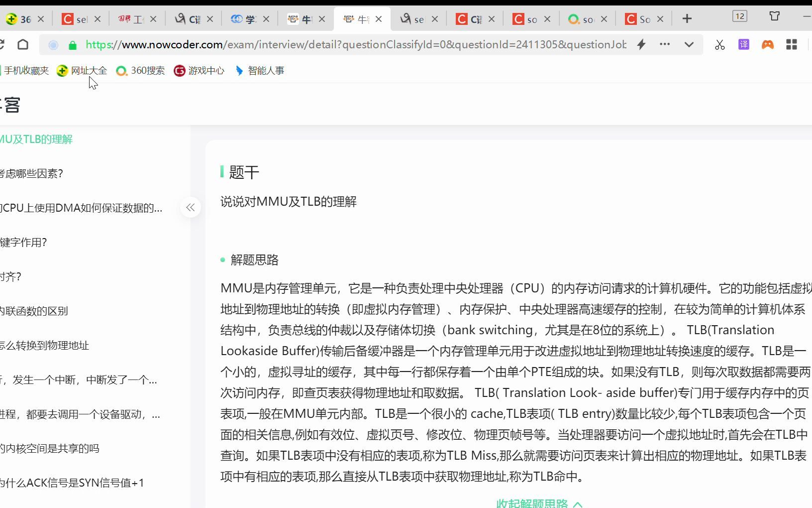Open the '工' browser tab
This screenshot has height=508, width=812.
[131, 19]
